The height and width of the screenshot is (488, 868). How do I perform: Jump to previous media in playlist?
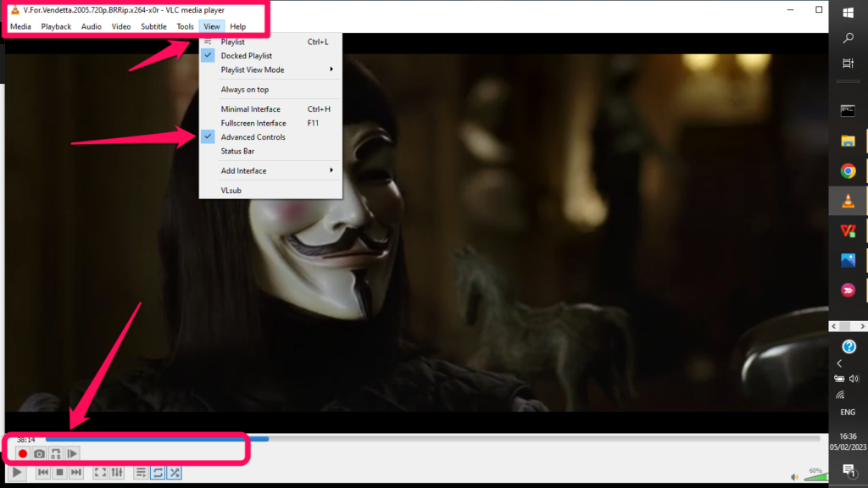click(x=42, y=473)
